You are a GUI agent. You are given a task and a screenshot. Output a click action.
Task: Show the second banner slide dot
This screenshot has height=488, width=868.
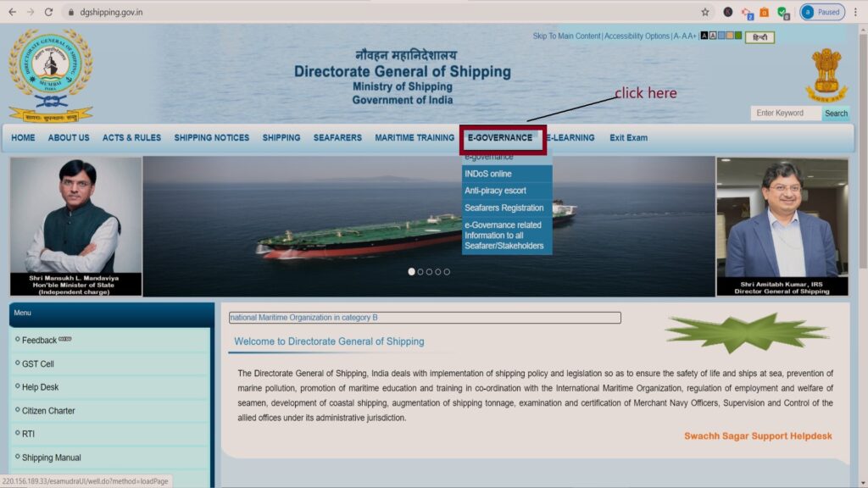click(420, 272)
